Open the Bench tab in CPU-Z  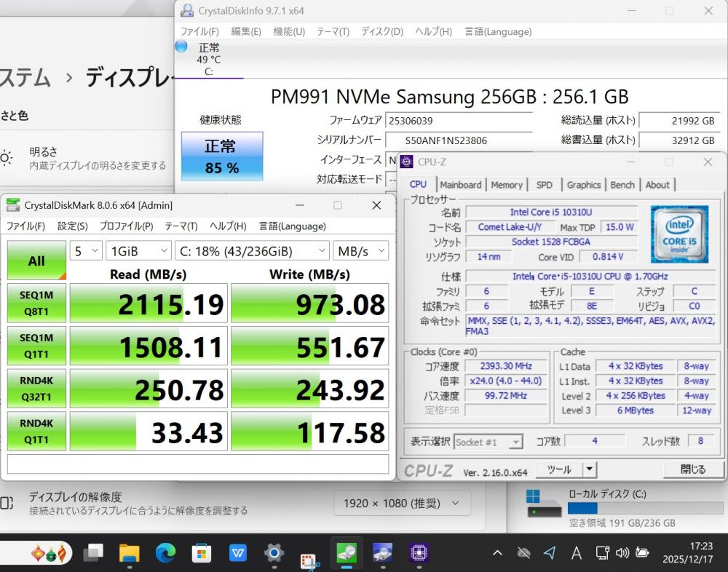pyautogui.click(x=622, y=185)
